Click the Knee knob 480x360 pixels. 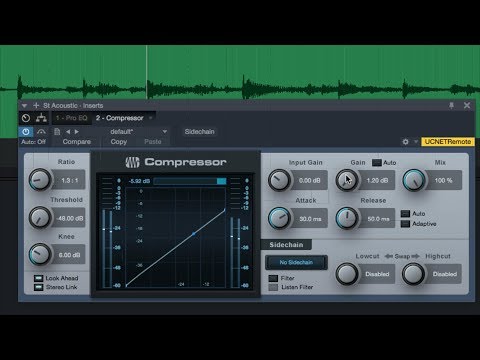click(40, 254)
